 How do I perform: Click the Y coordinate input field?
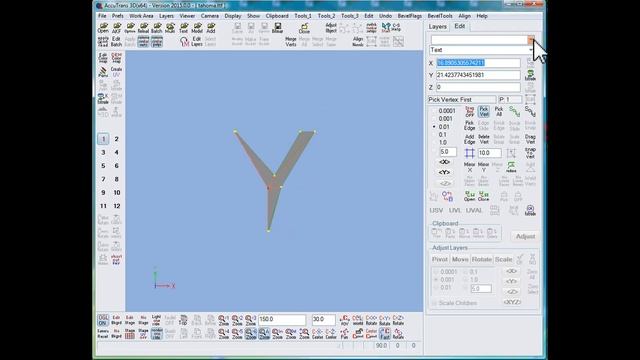coord(478,75)
